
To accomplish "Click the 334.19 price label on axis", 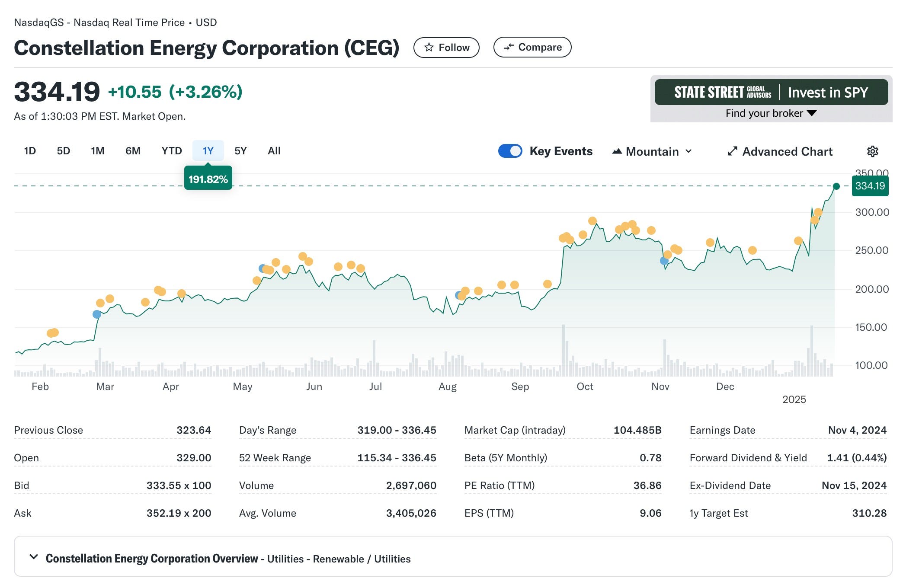I will click(870, 186).
